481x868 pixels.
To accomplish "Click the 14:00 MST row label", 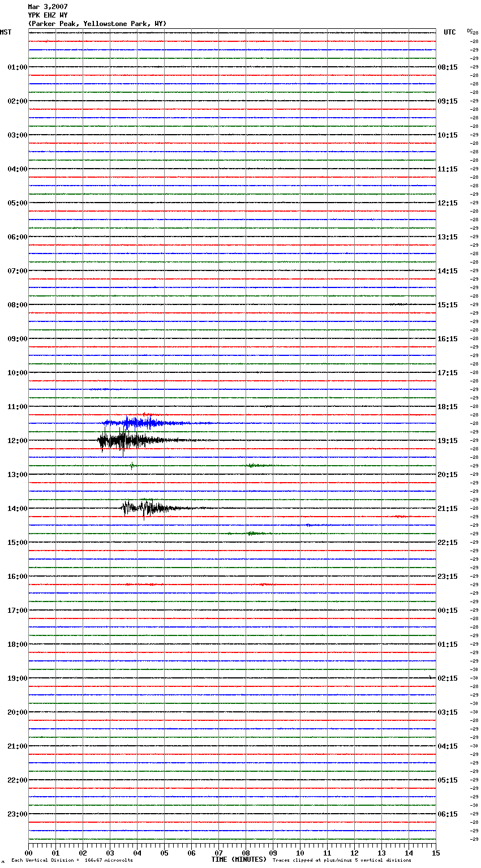I will pyautogui.click(x=17, y=509).
